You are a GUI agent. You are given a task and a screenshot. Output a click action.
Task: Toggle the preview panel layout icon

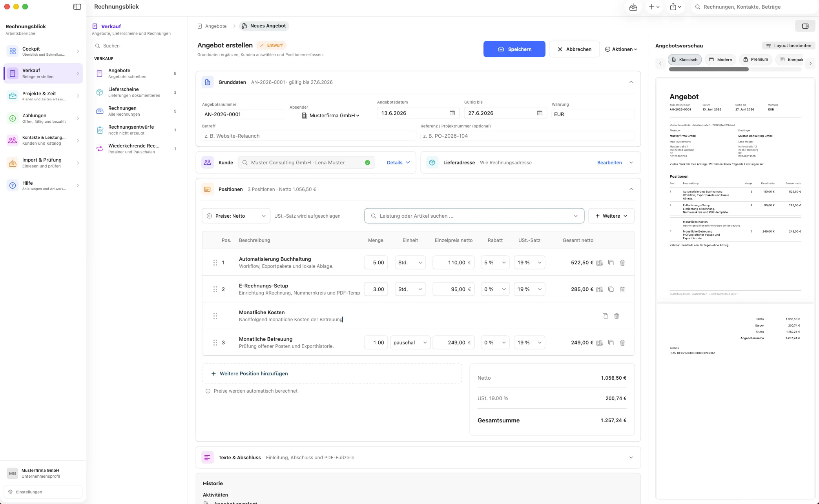click(805, 26)
